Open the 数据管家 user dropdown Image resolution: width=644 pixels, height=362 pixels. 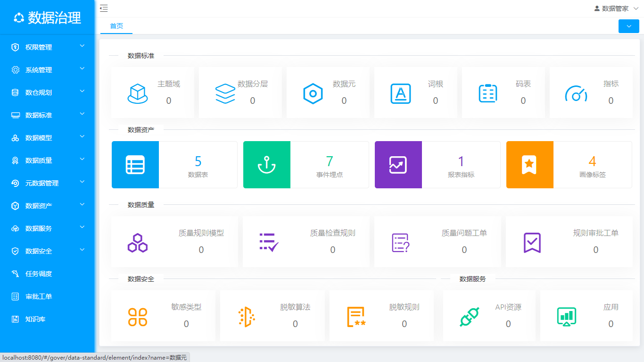(613, 8)
